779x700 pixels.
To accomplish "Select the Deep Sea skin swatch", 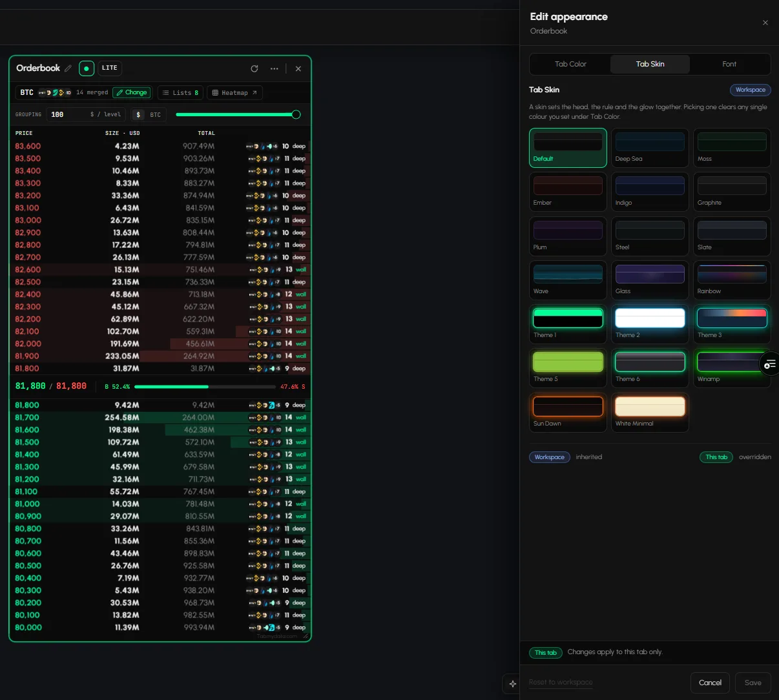I will pos(650,148).
